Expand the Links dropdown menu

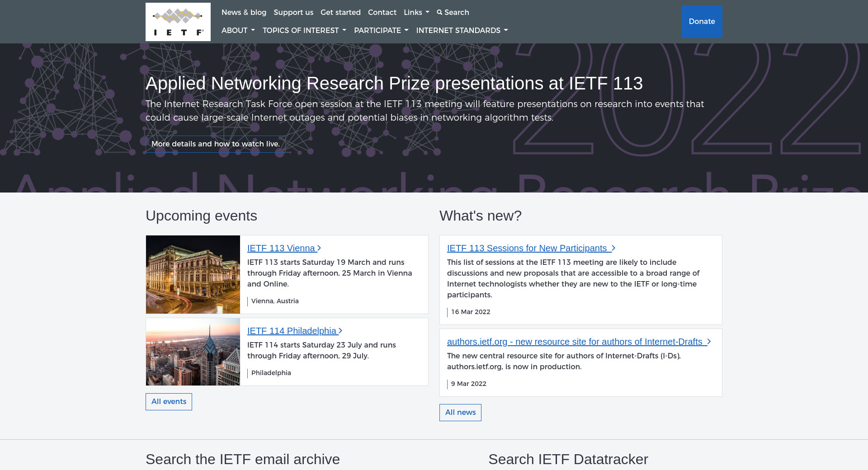point(416,13)
